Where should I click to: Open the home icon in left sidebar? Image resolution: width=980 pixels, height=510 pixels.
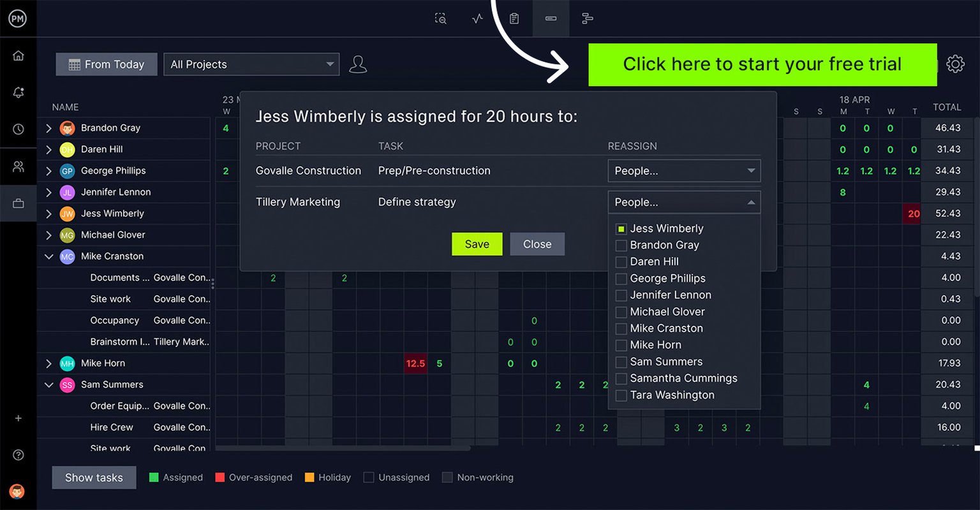19,55
